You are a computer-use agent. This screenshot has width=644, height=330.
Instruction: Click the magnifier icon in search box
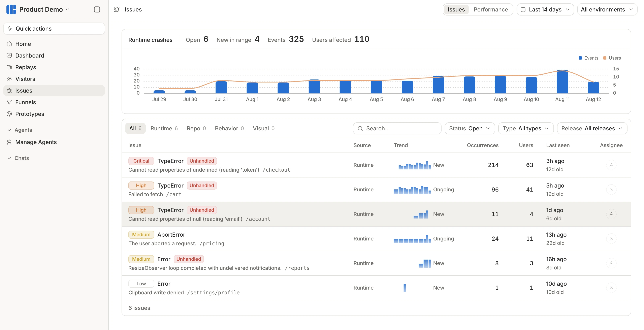click(x=360, y=128)
